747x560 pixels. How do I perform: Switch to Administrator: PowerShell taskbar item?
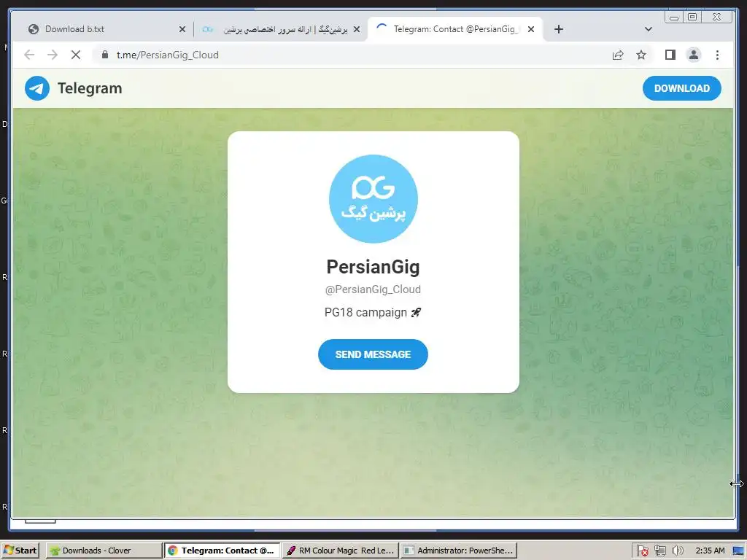tap(459, 551)
